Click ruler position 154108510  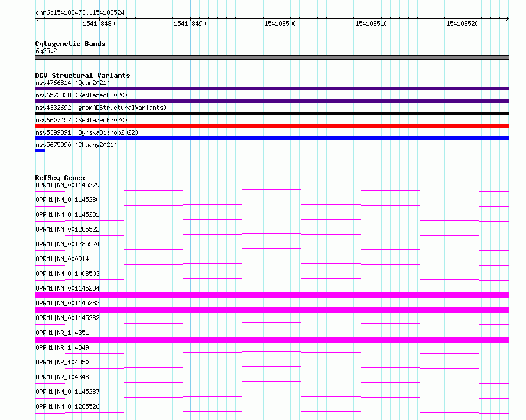371,24
